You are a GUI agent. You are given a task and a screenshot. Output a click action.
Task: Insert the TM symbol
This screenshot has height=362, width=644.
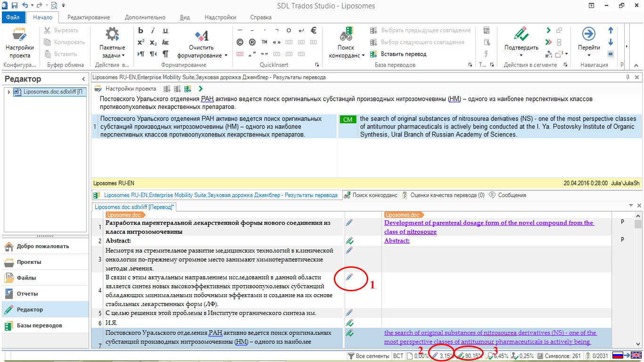pos(264,42)
